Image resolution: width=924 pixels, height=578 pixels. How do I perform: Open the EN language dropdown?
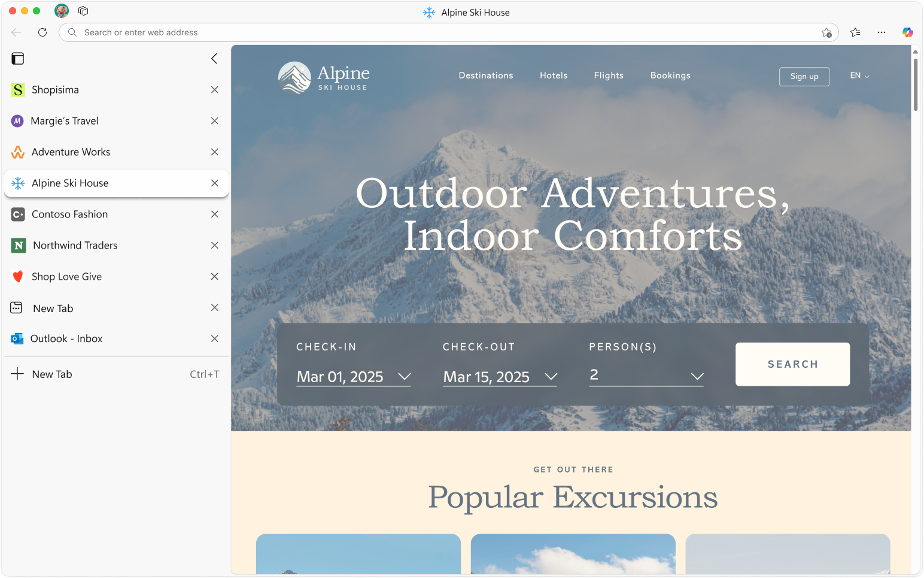859,75
